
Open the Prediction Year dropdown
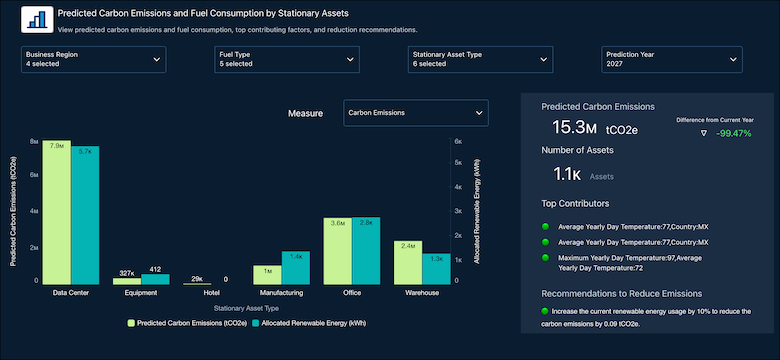tap(672, 59)
